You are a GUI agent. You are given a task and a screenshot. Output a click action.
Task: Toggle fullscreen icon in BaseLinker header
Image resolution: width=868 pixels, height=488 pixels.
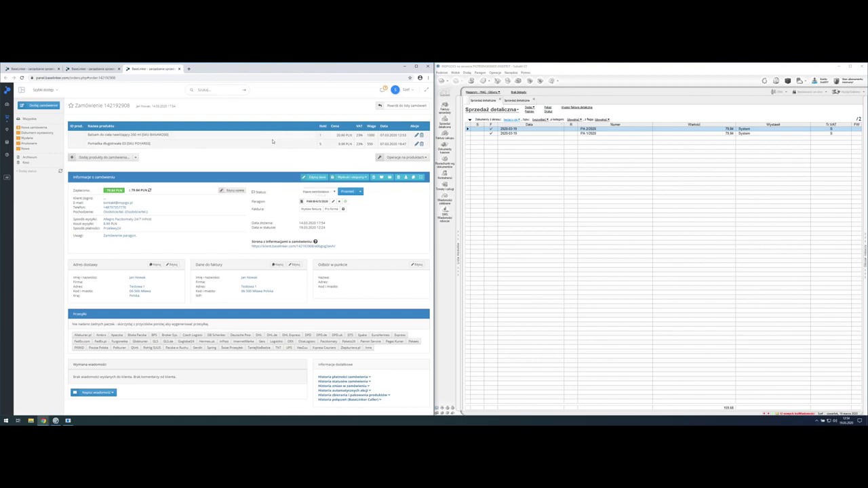426,90
